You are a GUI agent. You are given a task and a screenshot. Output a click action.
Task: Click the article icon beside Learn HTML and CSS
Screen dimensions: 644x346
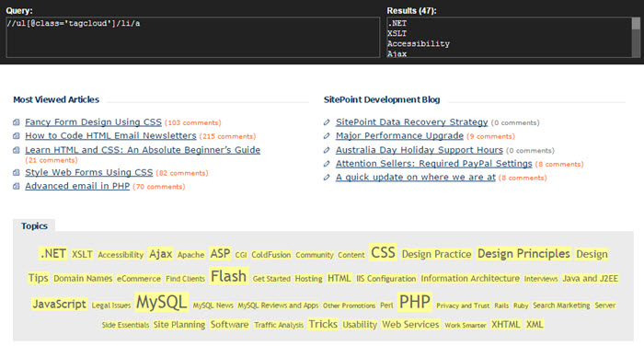point(16,150)
